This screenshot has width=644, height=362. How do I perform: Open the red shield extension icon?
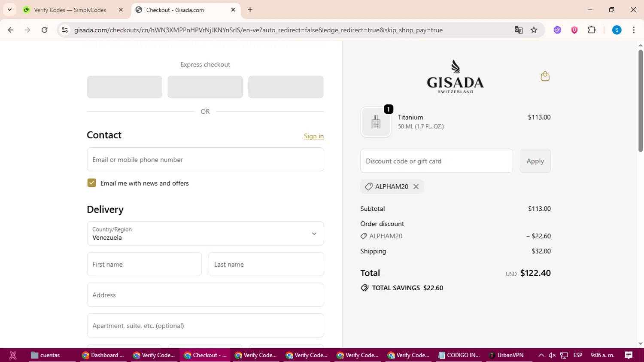pyautogui.click(x=574, y=30)
